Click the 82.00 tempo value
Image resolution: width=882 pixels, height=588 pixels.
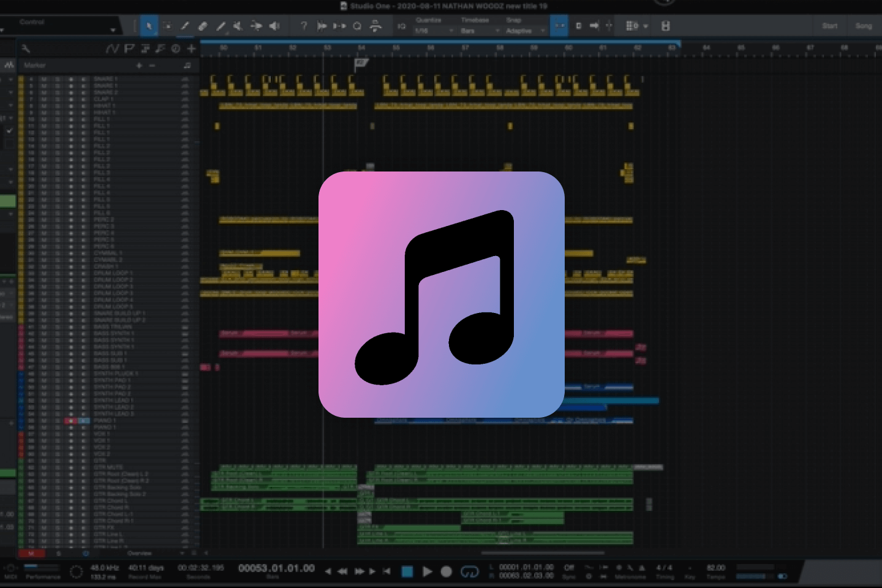pyautogui.click(x=715, y=568)
